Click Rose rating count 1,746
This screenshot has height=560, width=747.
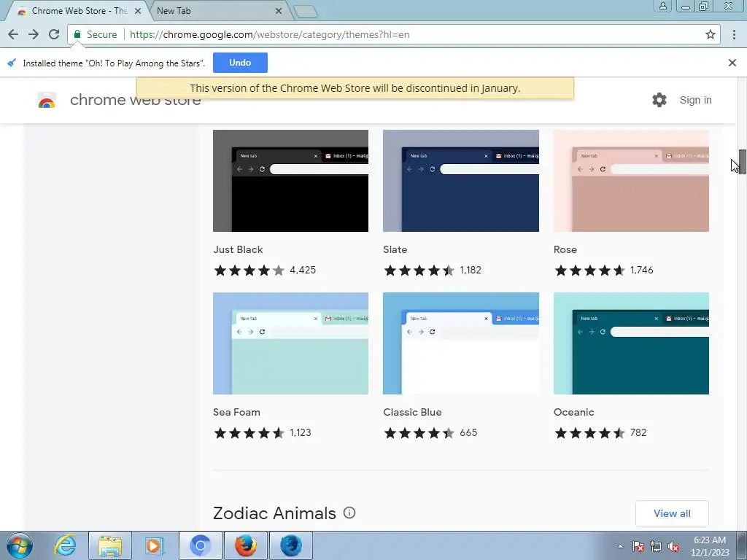point(642,270)
